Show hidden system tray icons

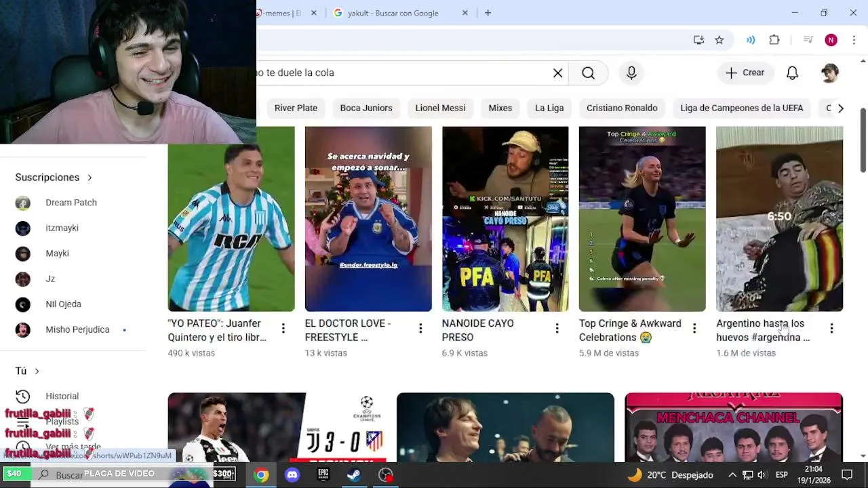[732, 475]
